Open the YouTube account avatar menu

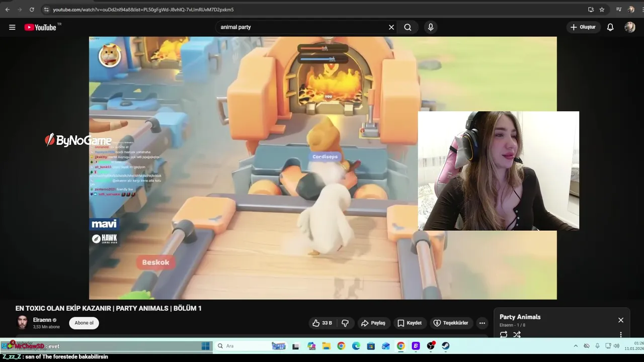(630, 27)
